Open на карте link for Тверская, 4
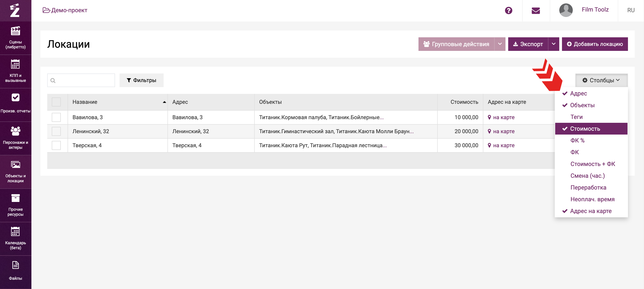 coord(503,145)
